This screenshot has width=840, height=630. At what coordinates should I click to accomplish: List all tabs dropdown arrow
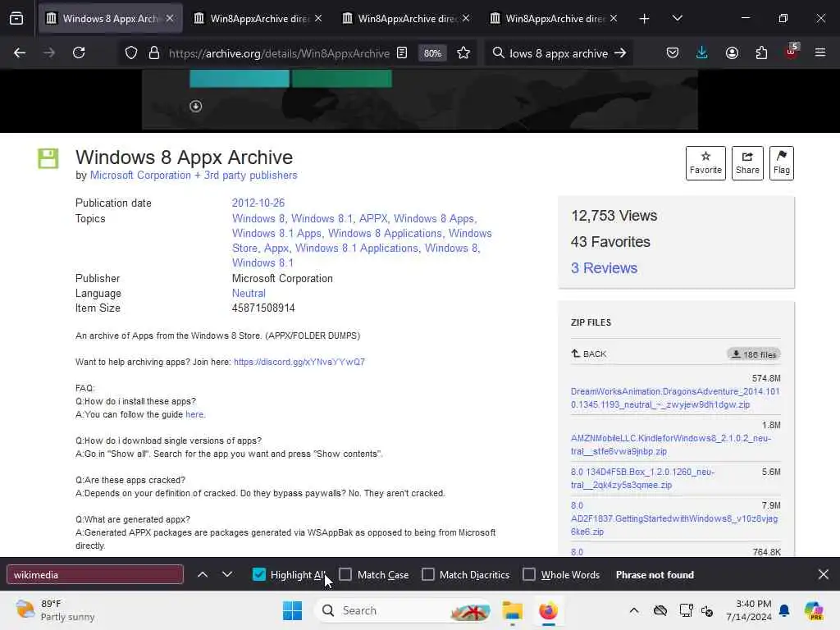point(677,18)
